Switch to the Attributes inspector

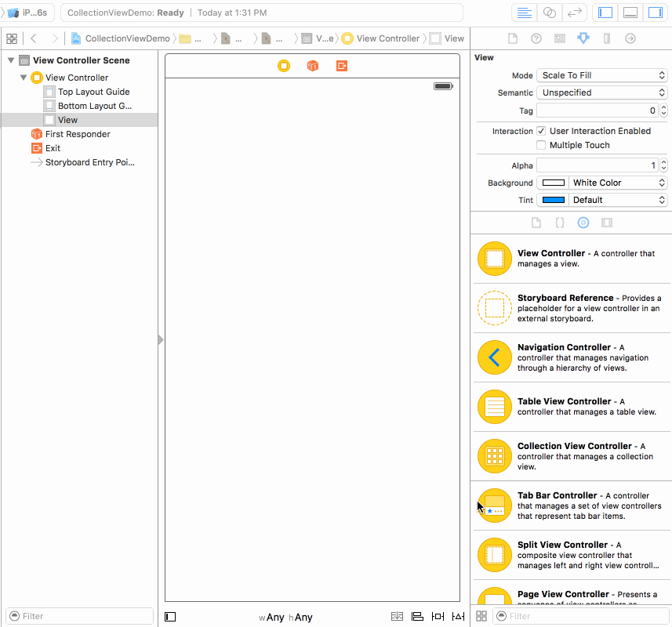click(x=583, y=38)
